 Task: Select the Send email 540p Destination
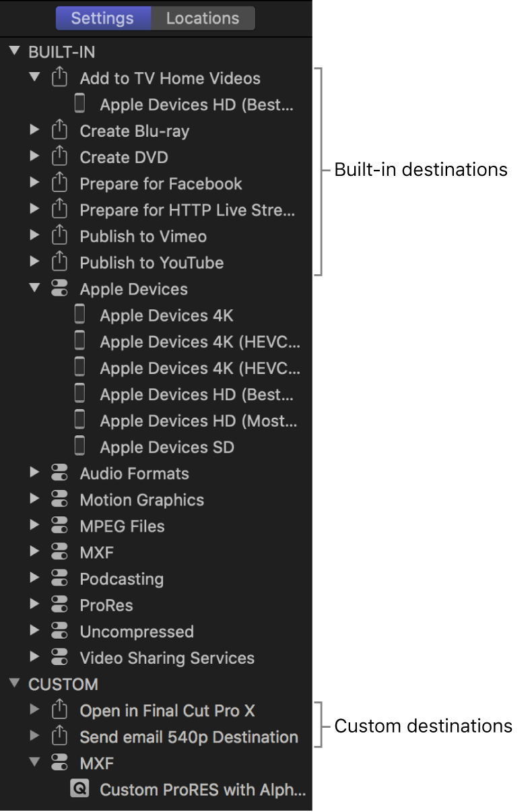(x=188, y=737)
